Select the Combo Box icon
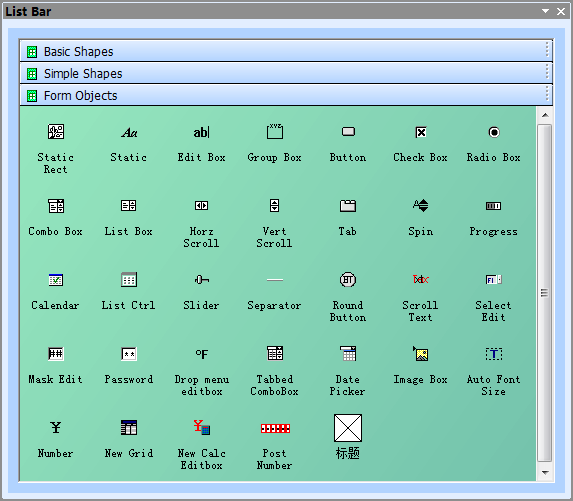This screenshot has width=573, height=501. click(x=56, y=206)
